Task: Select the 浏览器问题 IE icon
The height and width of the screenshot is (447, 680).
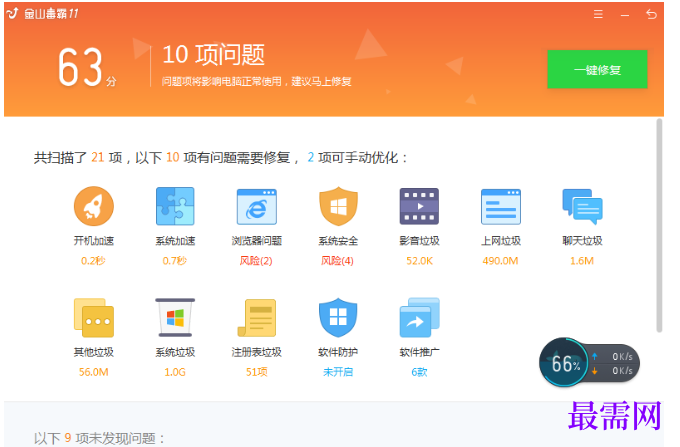Action: point(256,207)
